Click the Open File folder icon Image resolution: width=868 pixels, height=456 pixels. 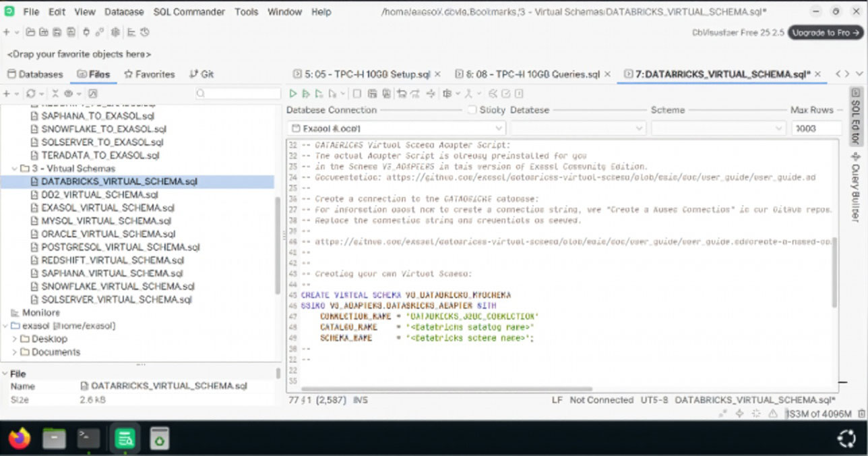click(x=30, y=32)
